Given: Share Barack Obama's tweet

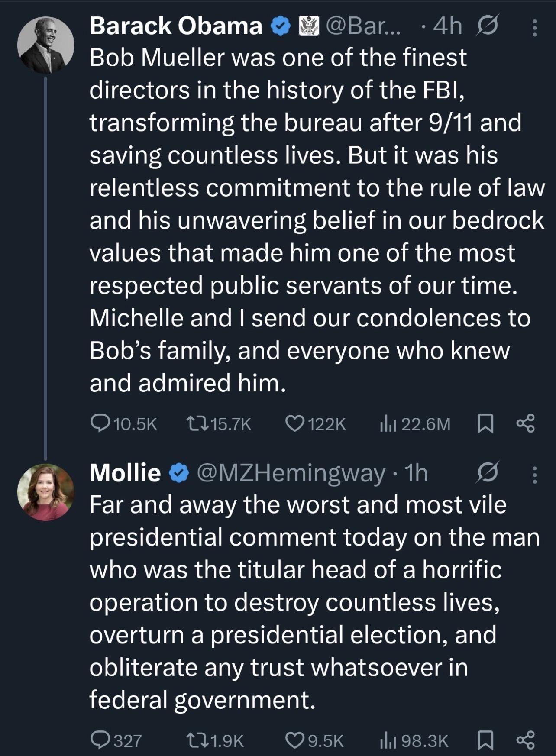Looking at the screenshot, I should coord(526,423).
